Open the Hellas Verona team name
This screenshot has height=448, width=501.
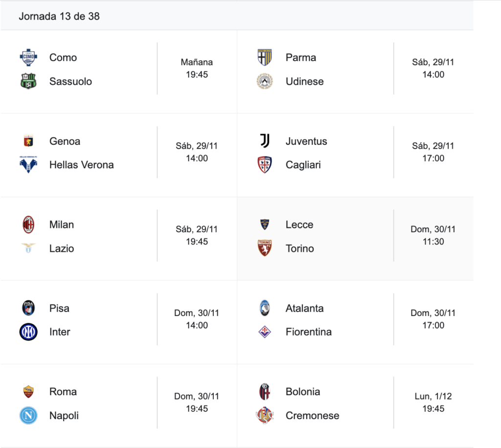click(x=81, y=165)
